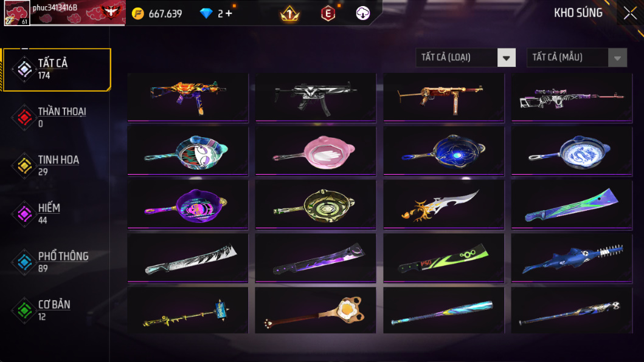This screenshot has width=644, height=362.
Task: Select the Thần Thoại category tab
Action: coord(55,117)
